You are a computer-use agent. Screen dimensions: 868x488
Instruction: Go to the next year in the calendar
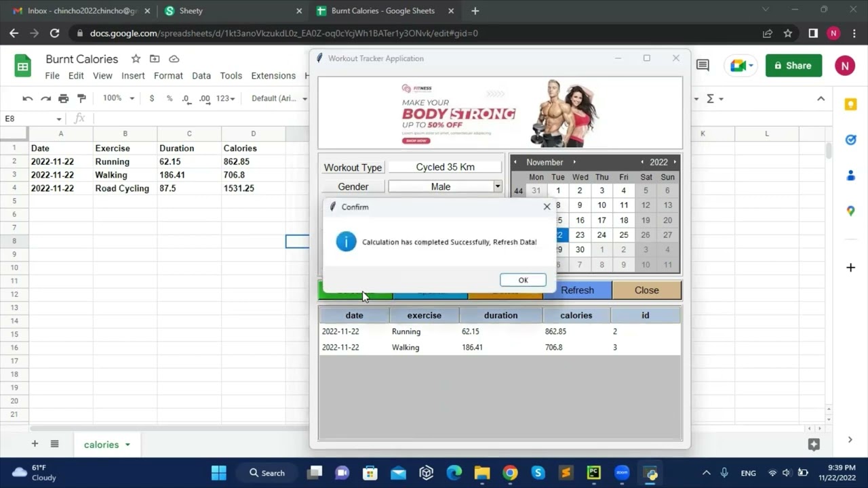coord(675,162)
